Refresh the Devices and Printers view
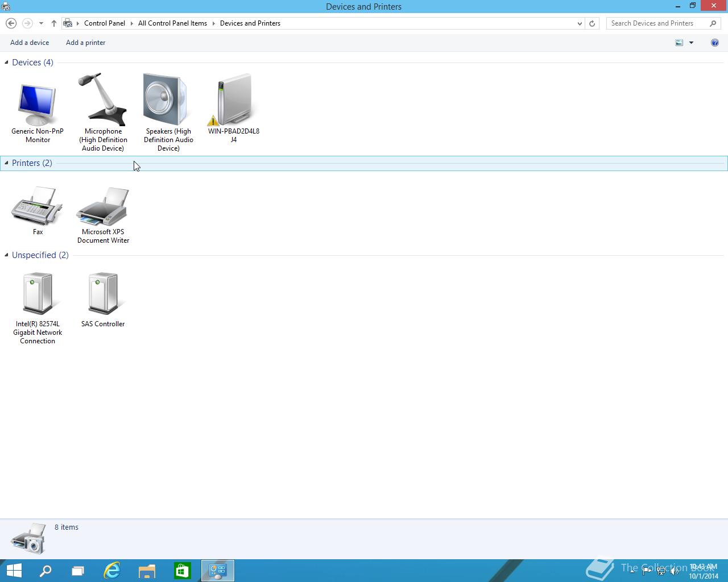The width and height of the screenshot is (728, 582). 592,23
